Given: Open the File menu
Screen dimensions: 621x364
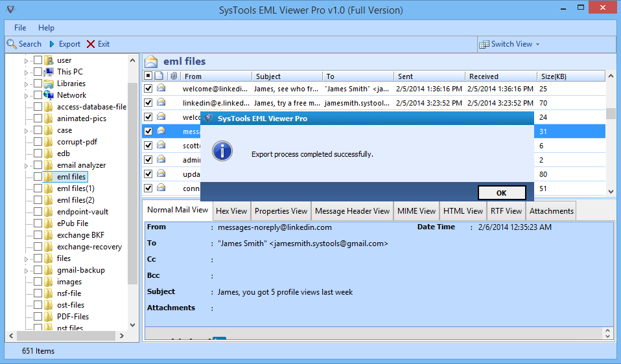Looking at the screenshot, I should click(20, 28).
